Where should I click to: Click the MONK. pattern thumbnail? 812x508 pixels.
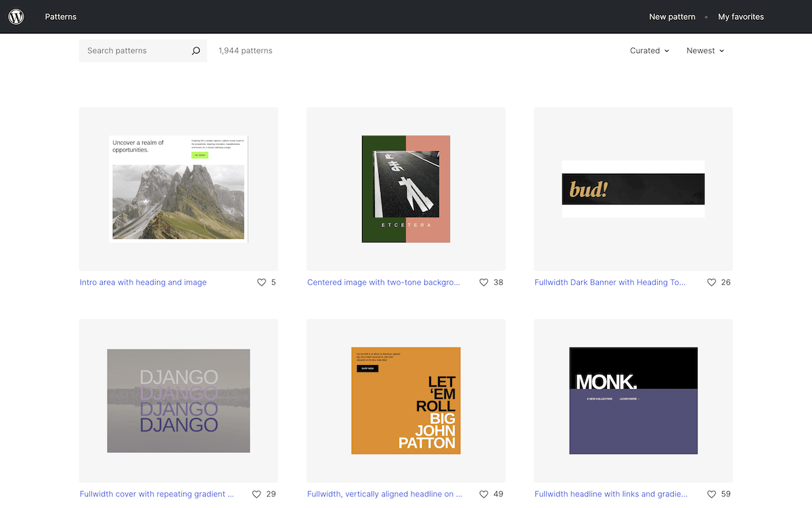633,401
